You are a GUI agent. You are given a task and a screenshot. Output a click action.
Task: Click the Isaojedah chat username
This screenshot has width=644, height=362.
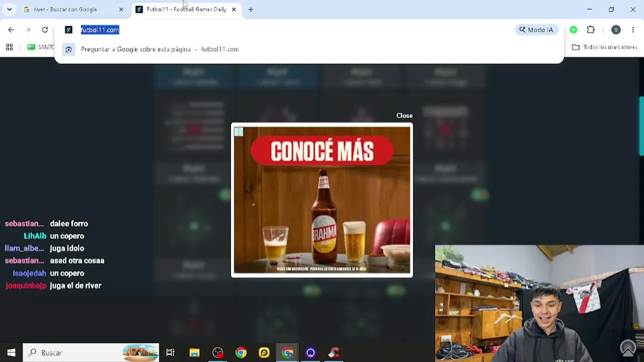(x=29, y=273)
